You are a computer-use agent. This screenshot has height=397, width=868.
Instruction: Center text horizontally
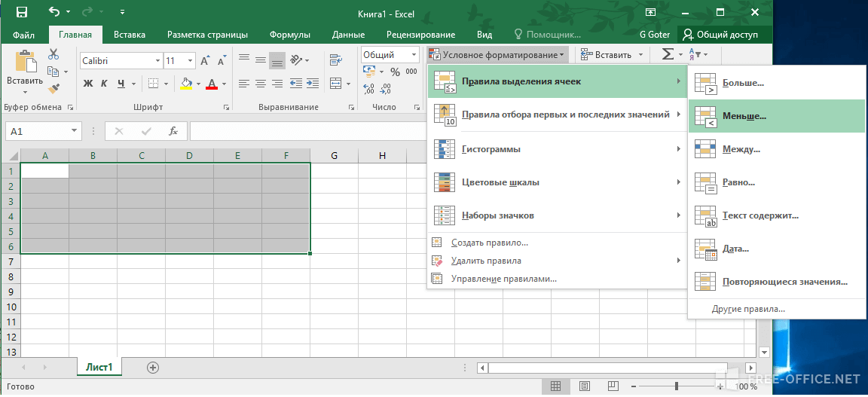point(261,84)
